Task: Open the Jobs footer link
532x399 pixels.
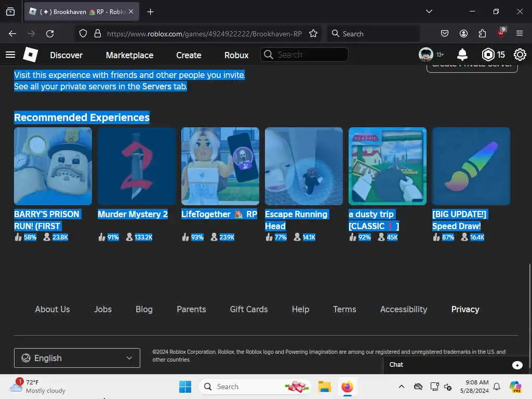Action: [x=103, y=310]
